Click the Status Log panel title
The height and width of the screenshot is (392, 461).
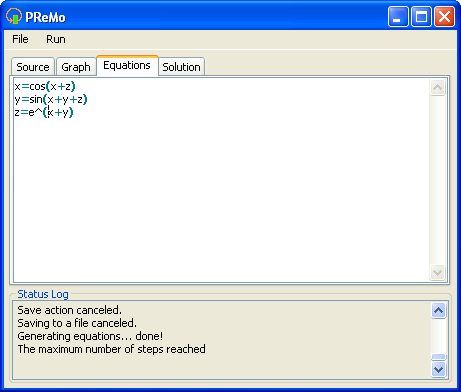(43, 294)
